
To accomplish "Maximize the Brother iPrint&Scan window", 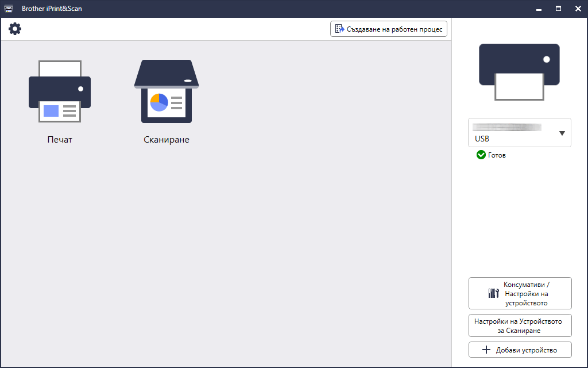I will pos(558,9).
